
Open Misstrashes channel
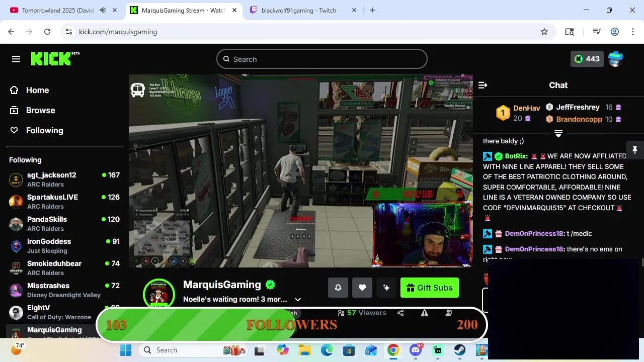[x=64, y=290]
